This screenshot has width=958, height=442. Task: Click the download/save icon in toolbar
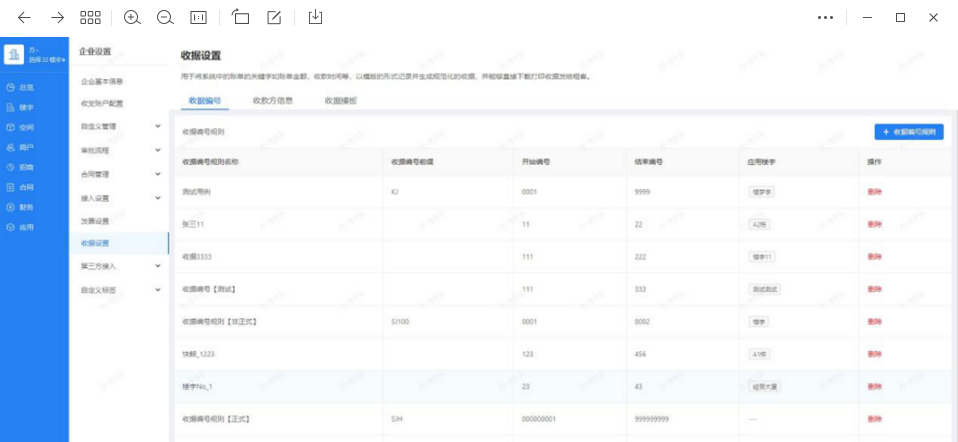316,17
